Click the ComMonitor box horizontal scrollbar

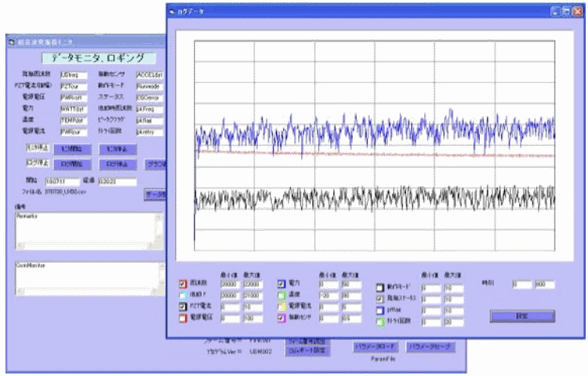[x=85, y=292]
